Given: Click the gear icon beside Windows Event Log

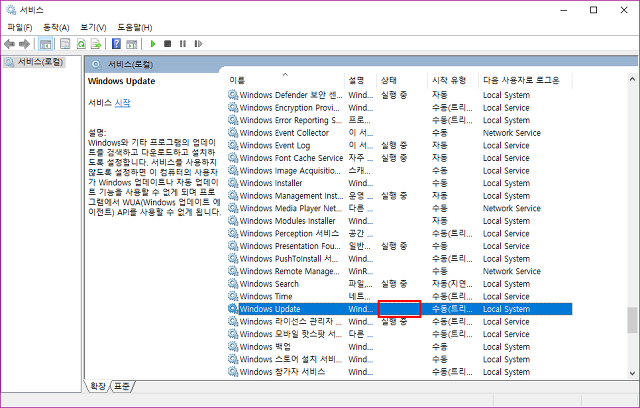Looking at the screenshot, I should 233,145.
